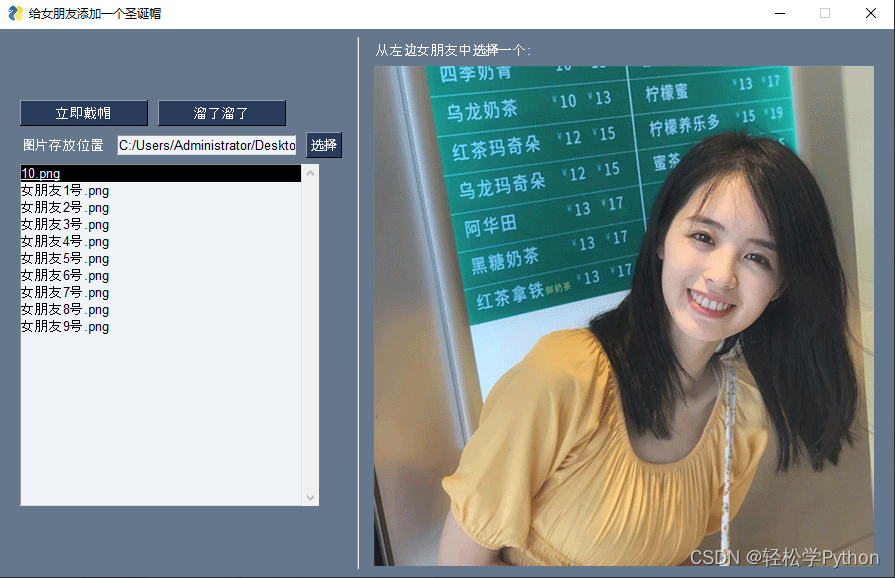Click the 选择 button

pyautogui.click(x=322, y=145)
